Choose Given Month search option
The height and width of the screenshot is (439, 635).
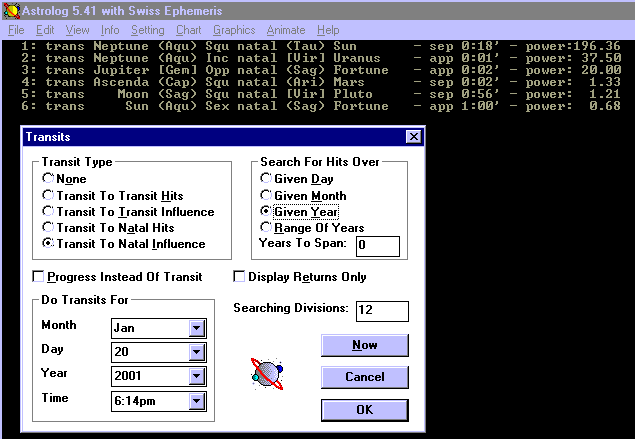[266, 195]
